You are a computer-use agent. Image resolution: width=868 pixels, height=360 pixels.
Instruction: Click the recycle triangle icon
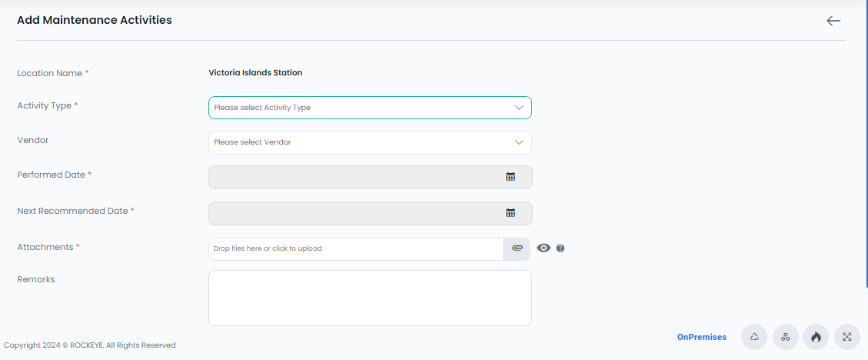[x=754, y=337]
